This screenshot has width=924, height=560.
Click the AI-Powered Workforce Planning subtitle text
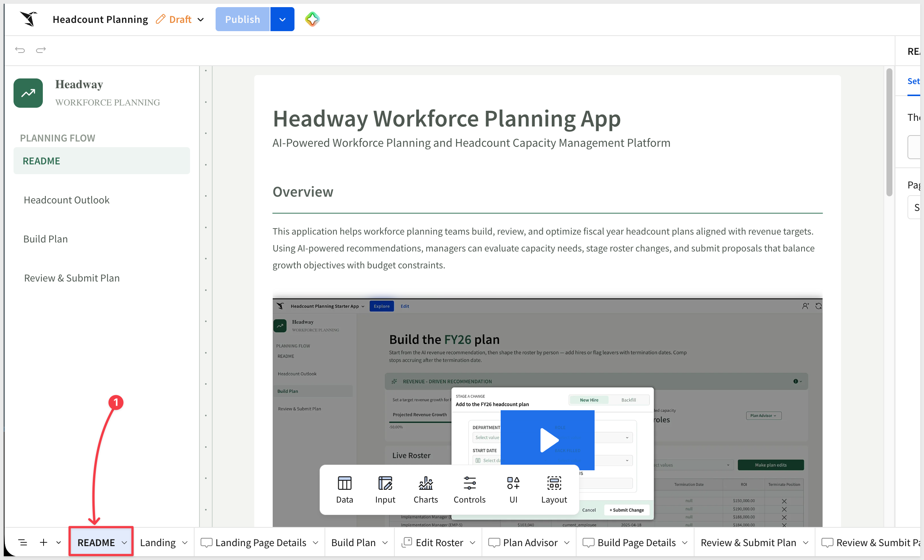coord(471,143)
